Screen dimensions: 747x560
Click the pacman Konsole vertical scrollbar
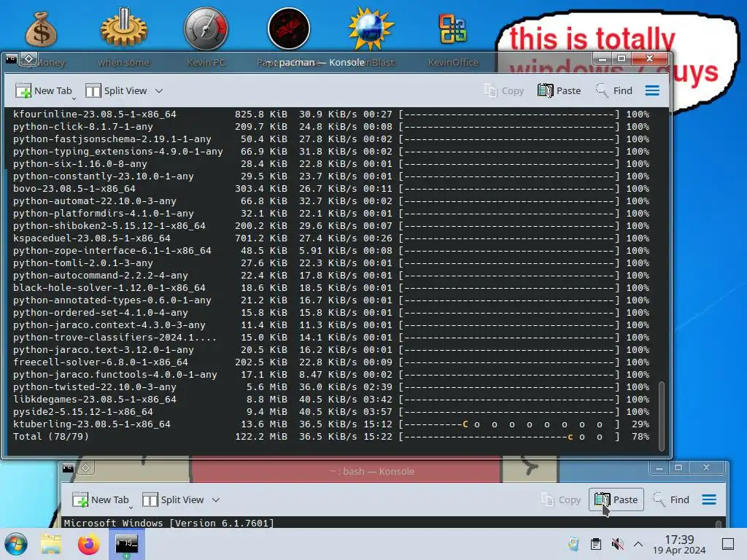coord(661,415)
